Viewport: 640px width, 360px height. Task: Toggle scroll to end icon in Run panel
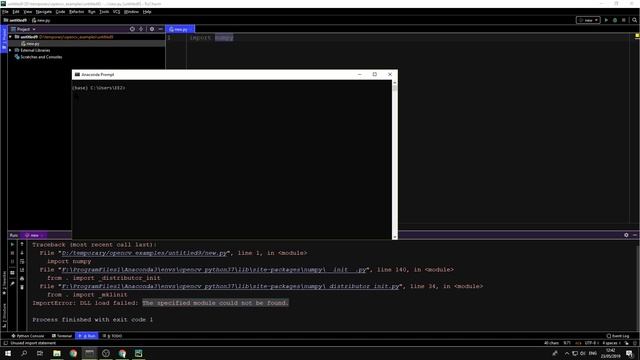click(22, 270)
